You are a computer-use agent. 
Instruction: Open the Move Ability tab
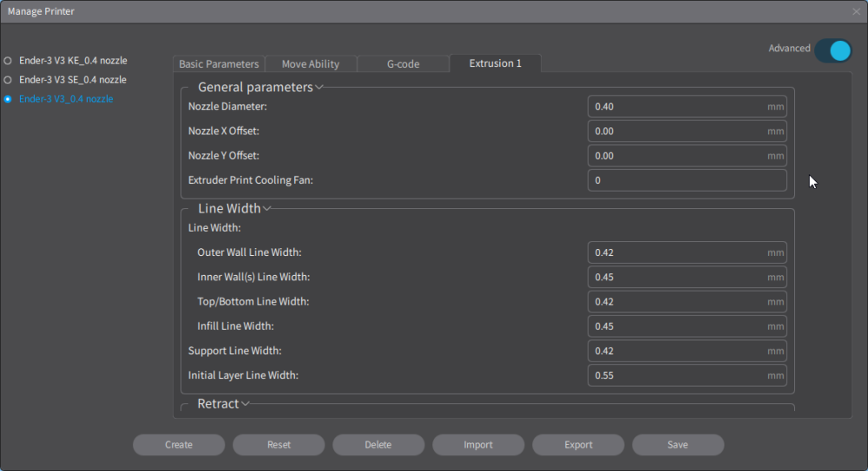(x=310, y=64)
